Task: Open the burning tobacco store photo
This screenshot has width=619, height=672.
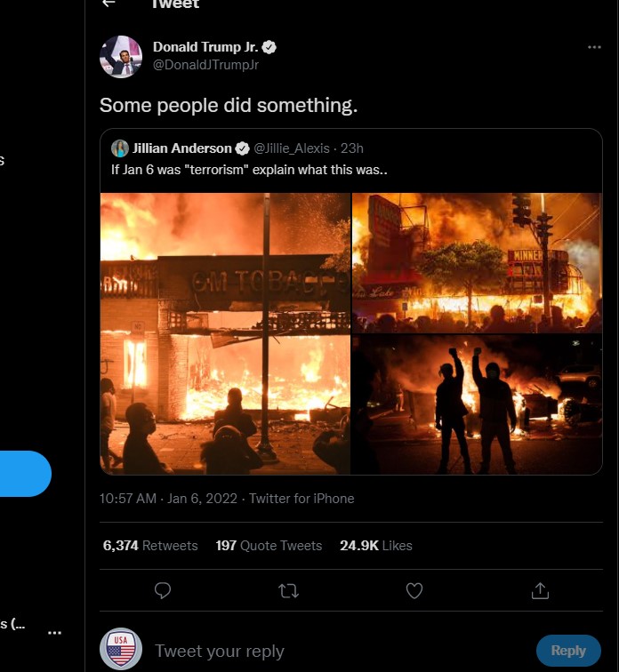Action: click(225, 333)
